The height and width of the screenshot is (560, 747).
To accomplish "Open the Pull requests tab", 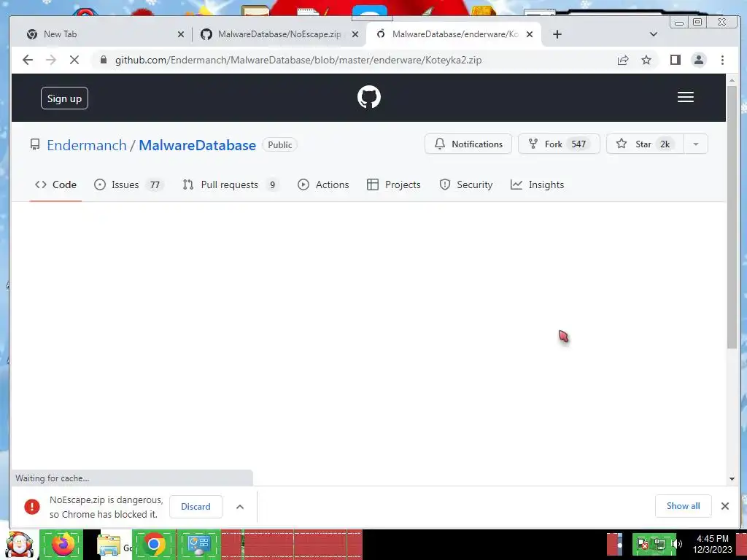I will (231, 184).
